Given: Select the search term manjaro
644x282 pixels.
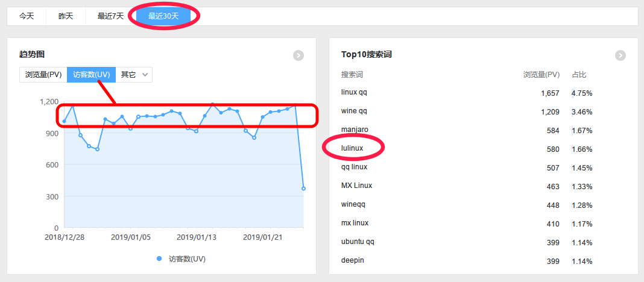Looking at the screenshot, I should (355, 130).
